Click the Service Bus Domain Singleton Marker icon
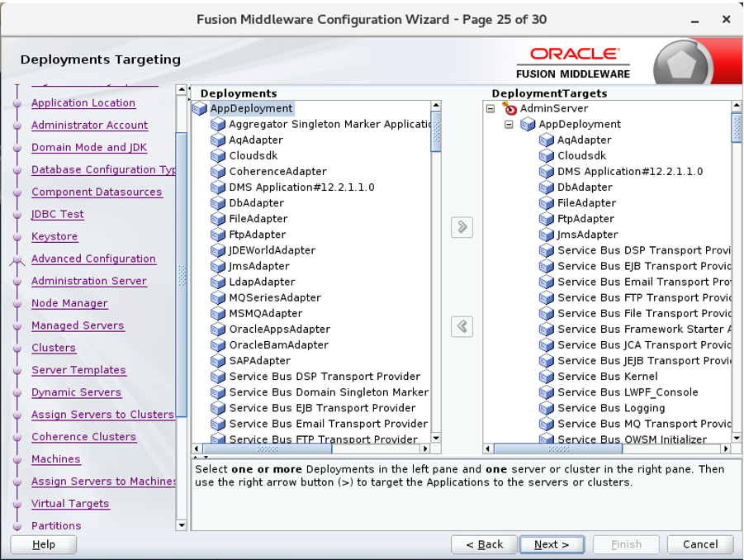744x560 pixels. click(x=218, y=392)
